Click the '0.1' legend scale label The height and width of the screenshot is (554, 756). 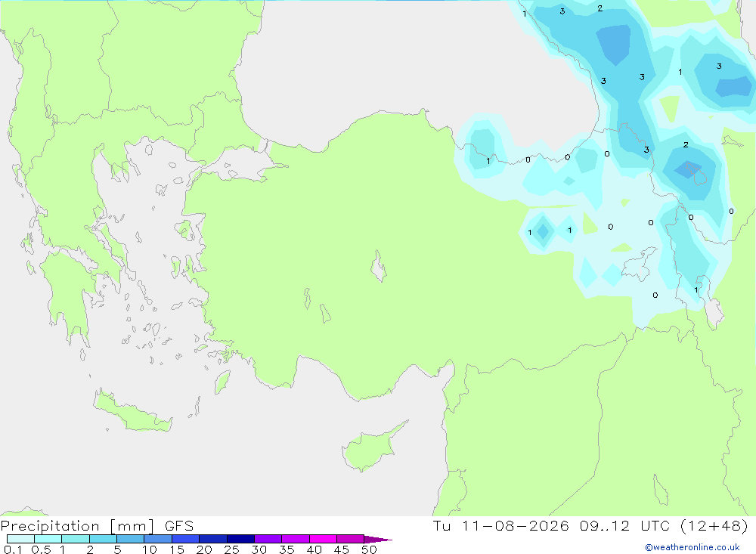point(13,549)
